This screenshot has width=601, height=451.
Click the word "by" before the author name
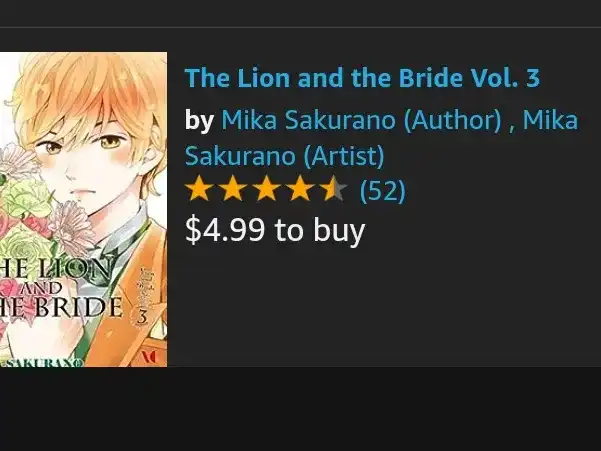[199, 121]
